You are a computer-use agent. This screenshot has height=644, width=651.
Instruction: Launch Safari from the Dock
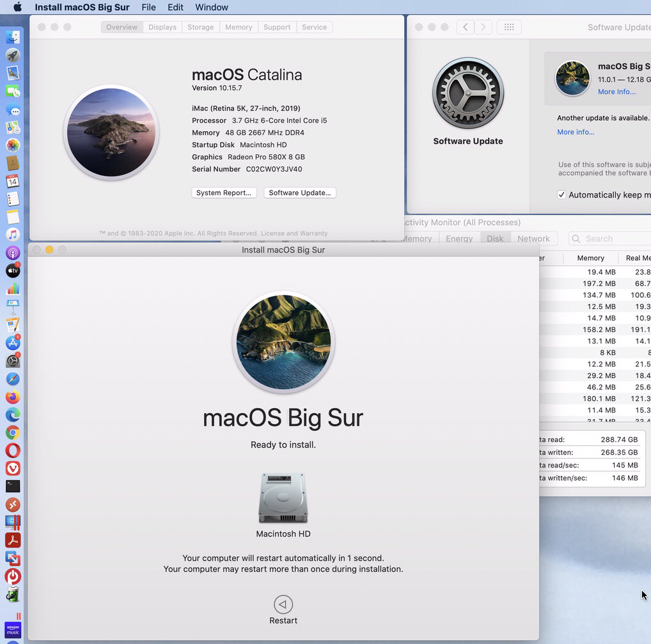tap(13, 379)
